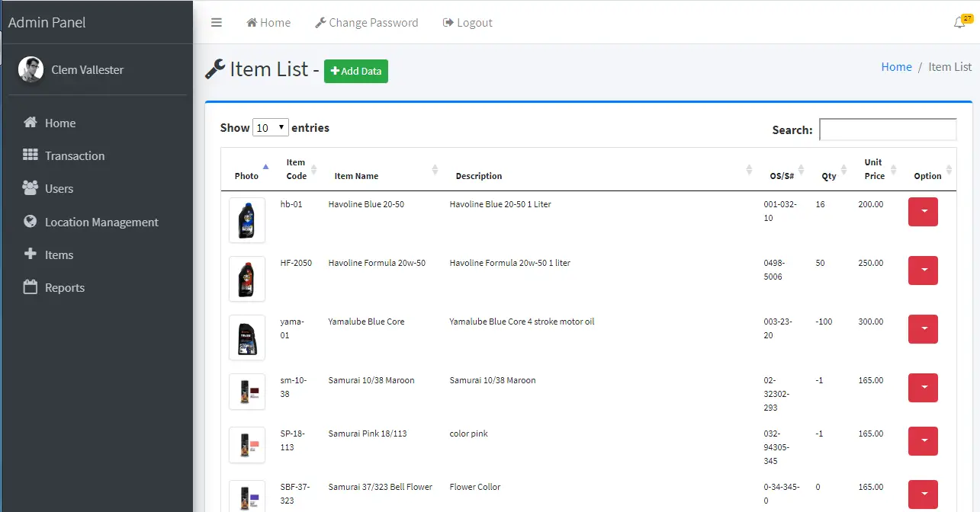The width and height of the screenshot is (980, 512).
Task: Open option dropdown for Havoline Blue 20-50
Action: pyautogui.click(x=923, y=212)
